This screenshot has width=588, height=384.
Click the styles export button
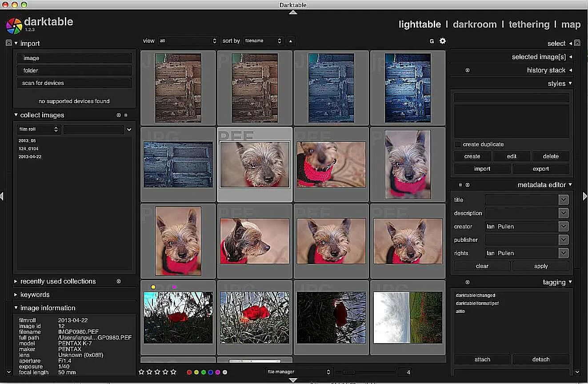(541, 169)
